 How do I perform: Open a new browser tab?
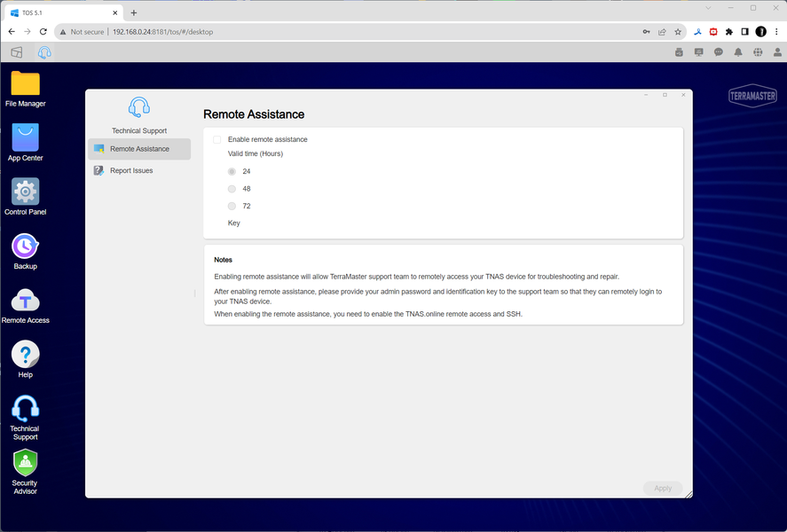pos(133,12)
